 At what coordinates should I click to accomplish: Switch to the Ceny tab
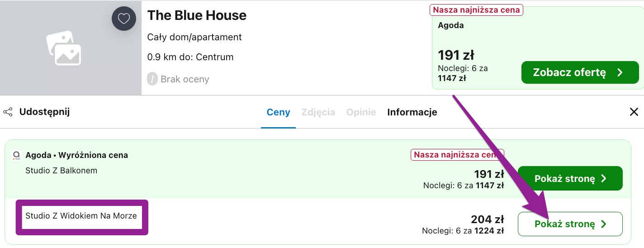pyautogui.click(x=279, y=112)
